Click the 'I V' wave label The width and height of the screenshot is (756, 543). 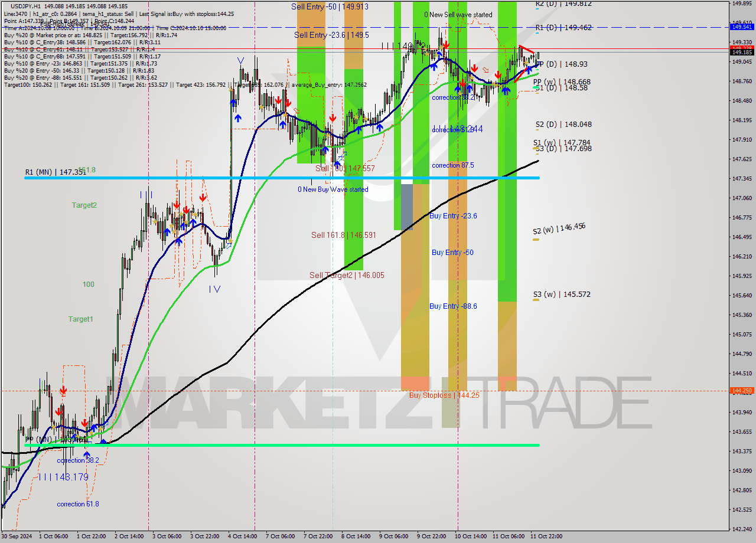tap(214, 289)
